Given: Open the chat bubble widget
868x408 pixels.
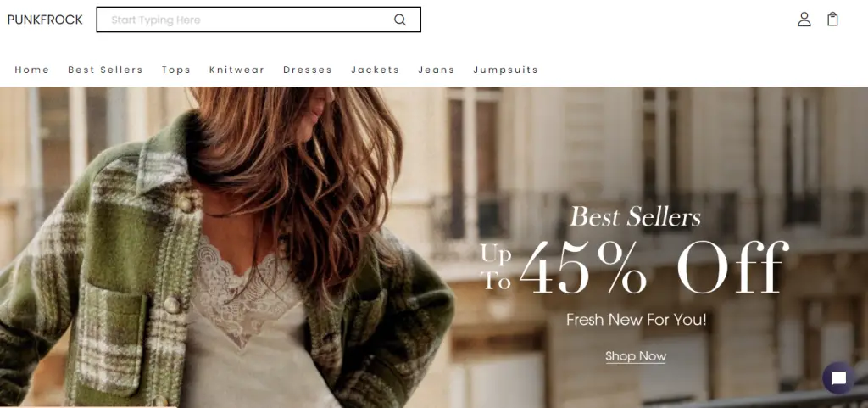Looking at the screenshot, I should point(838,378).
